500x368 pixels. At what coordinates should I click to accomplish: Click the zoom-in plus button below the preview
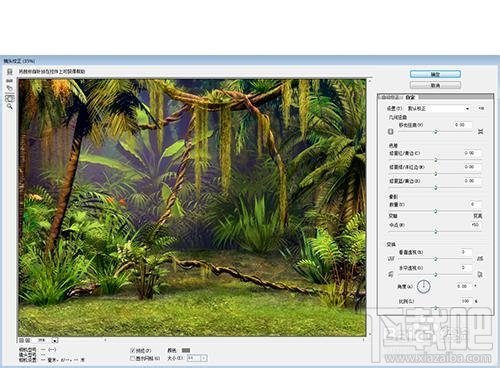[x=28, y=340]
